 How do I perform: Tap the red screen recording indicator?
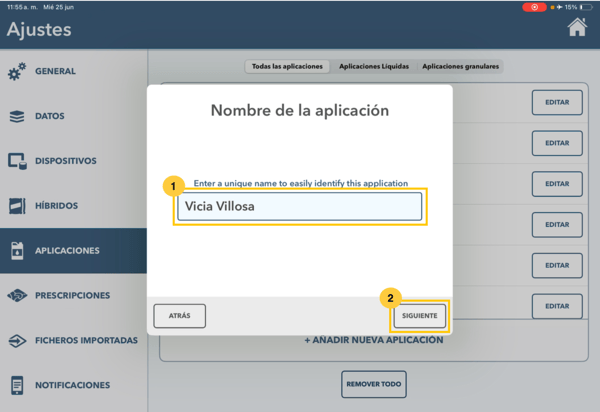coord(534,7)
